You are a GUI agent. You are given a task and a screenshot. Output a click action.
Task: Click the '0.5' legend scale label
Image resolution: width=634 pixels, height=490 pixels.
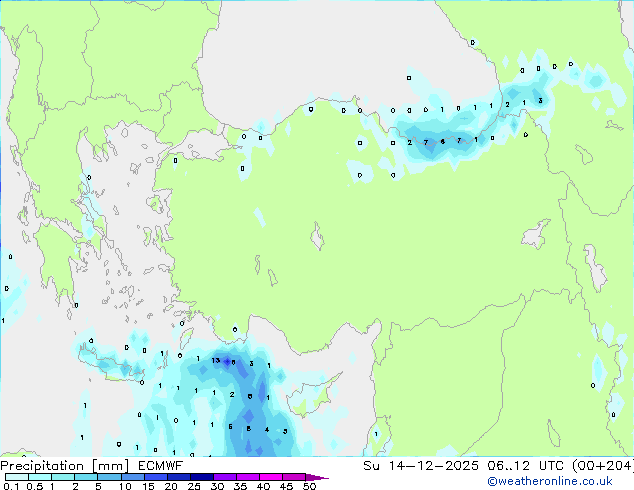pyautogui.click(x=35, y=486)
